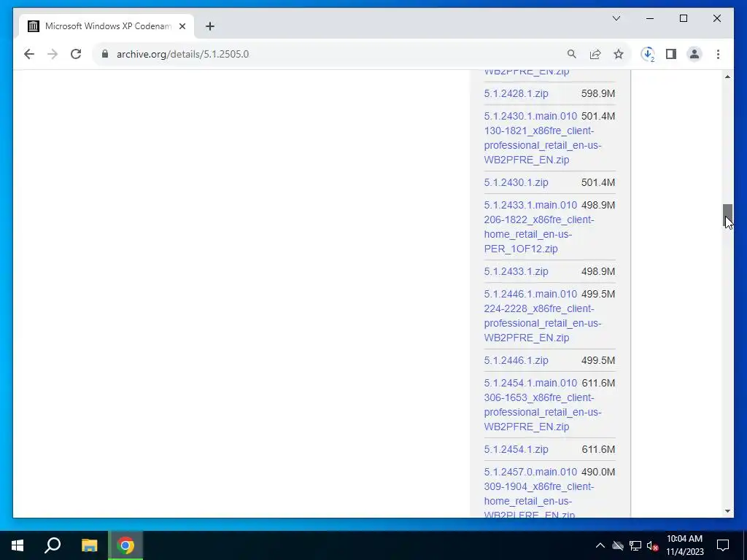Open the network status tray icon
This screenshot has height=560, width=747.
635,545
